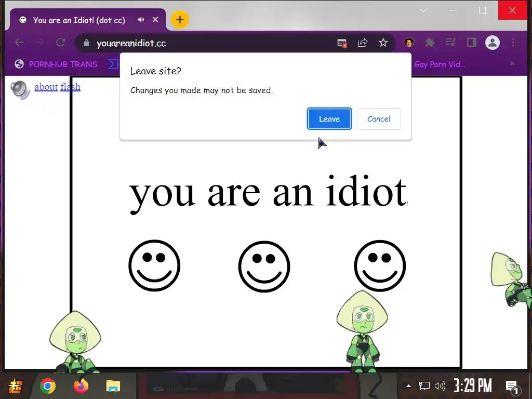Open the media controls icon
Image resolution: width=532 pixels, height=399 pixels.
[x=450, y=43]
